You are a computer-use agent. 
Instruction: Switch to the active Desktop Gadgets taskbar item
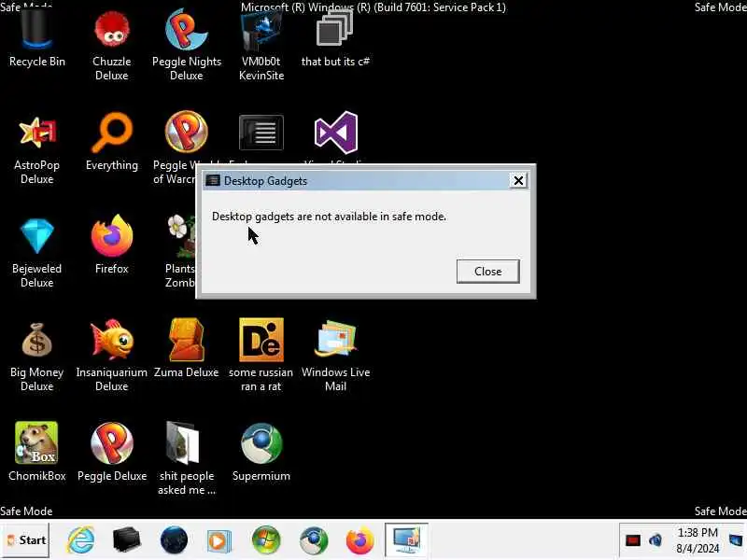pyautogui.click(x=406, y=540)
